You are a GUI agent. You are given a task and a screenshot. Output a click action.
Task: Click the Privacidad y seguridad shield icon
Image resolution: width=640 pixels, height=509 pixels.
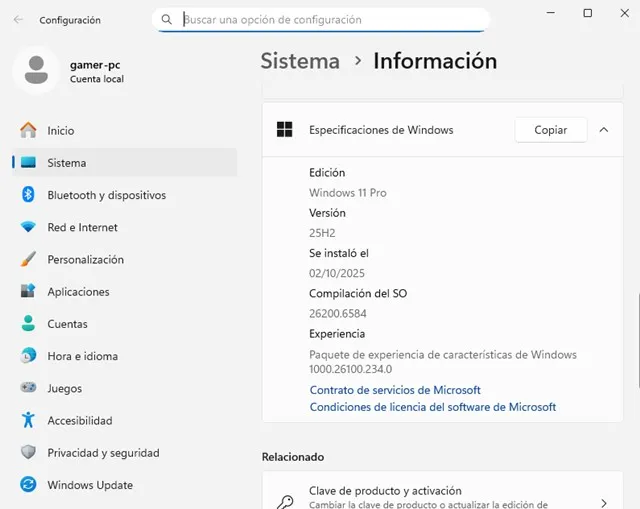point(28,453)
